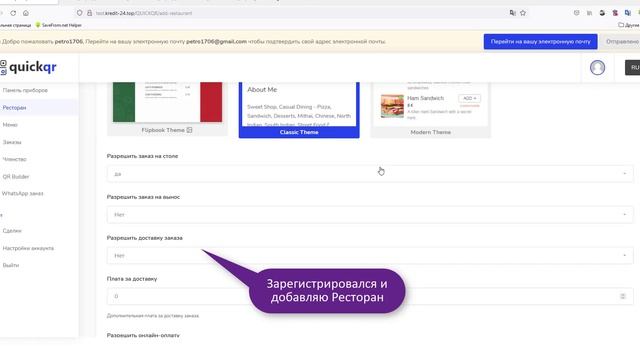The image size is (640, 360).
Task: Open Членство in the sidebar
Action: tap(15, 159)
